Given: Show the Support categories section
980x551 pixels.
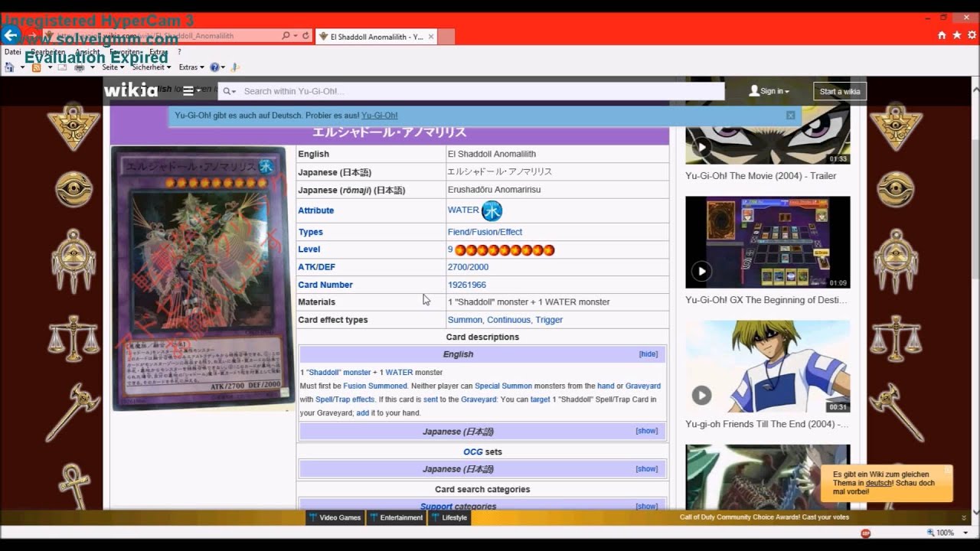Looking at the screenshot, I should coord(647,507).
